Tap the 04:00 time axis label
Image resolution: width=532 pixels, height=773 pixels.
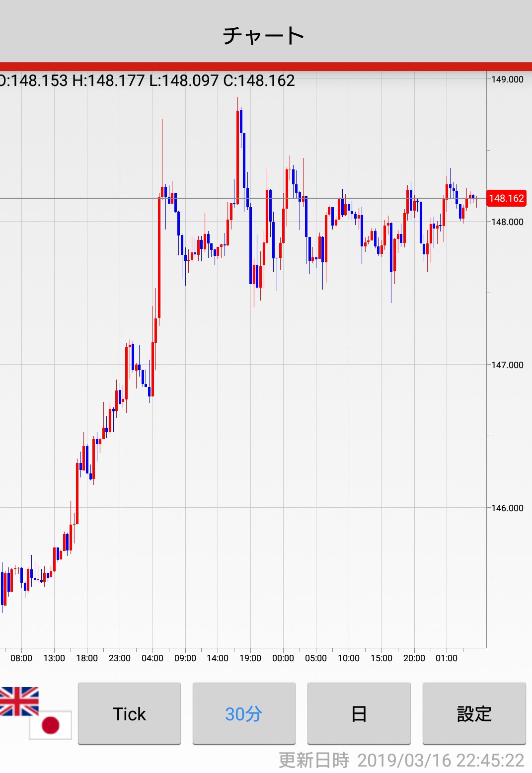click(x=152, y=658)
